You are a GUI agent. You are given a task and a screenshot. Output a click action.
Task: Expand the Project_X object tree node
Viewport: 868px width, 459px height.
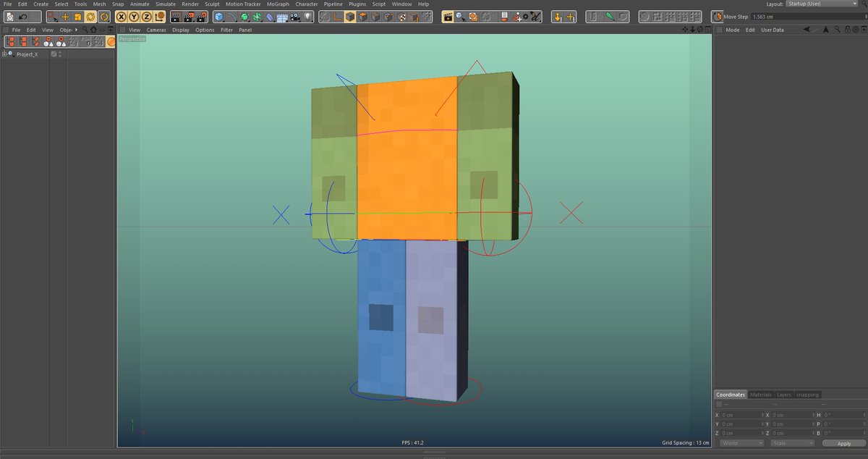point(4,54)
